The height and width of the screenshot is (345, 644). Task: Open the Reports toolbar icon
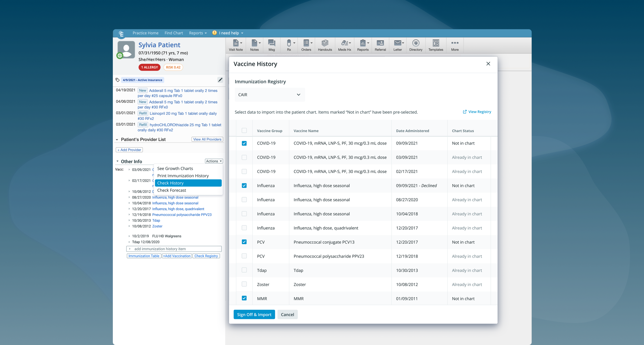363,45
